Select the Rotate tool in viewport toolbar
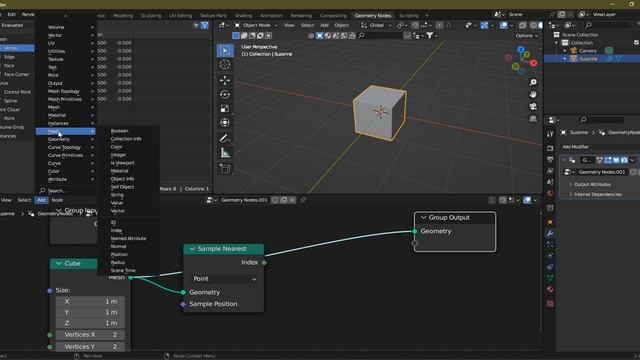Viewport: 640px width, 360px height. 225,94
